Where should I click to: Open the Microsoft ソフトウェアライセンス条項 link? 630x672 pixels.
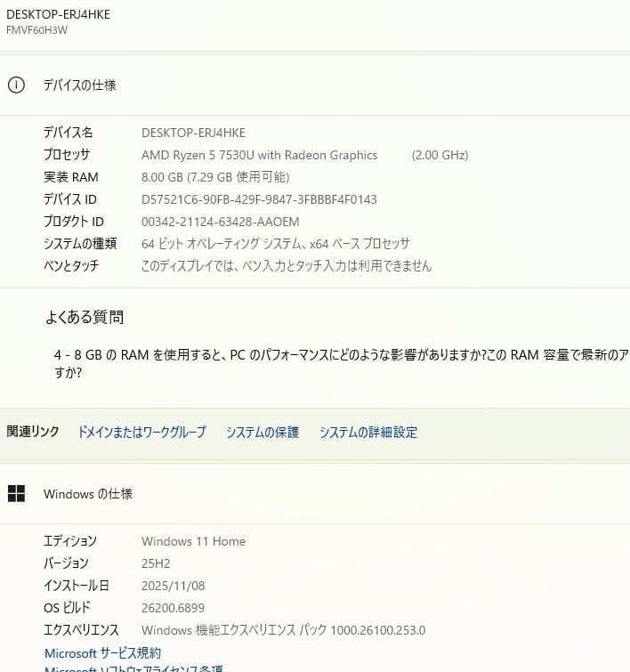coord(133,668)
